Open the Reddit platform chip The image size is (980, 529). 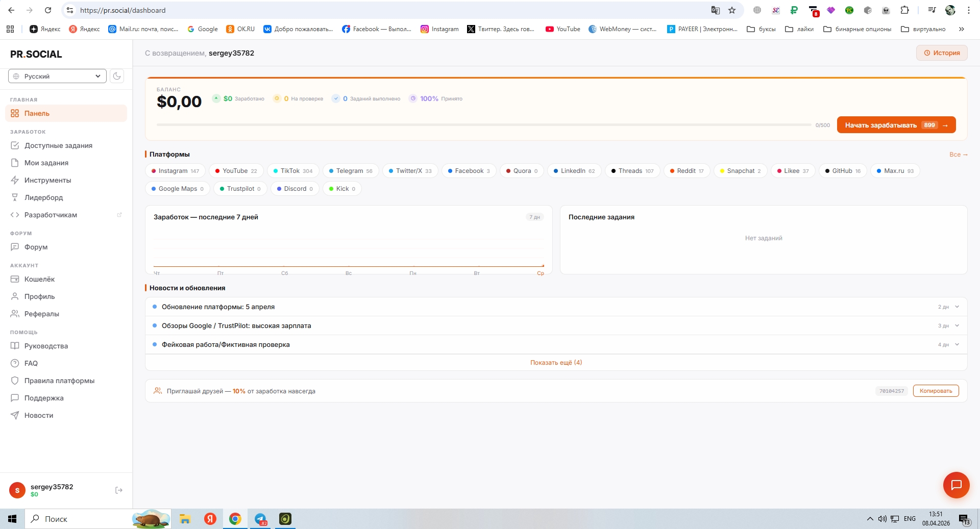687,171
